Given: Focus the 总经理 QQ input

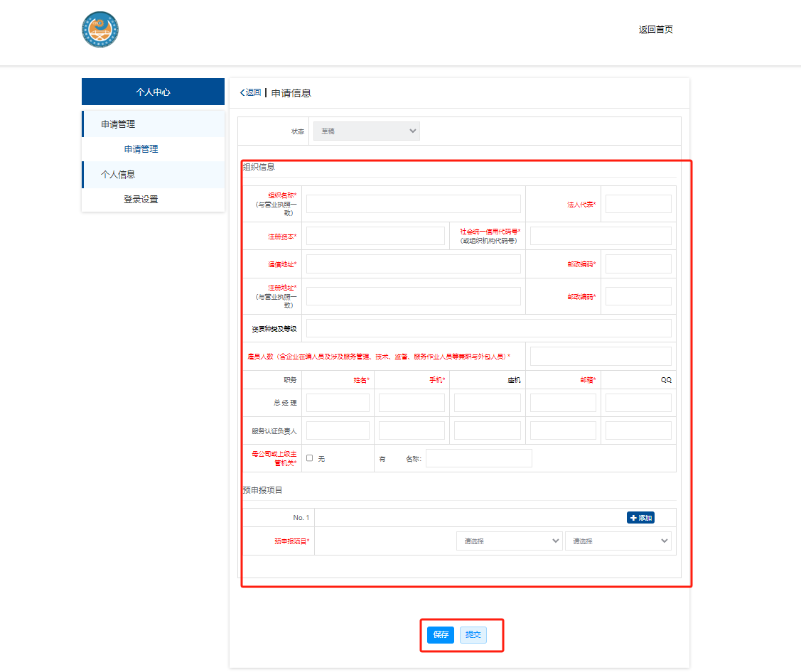Looking at the screenshot, I should [638, 403].
